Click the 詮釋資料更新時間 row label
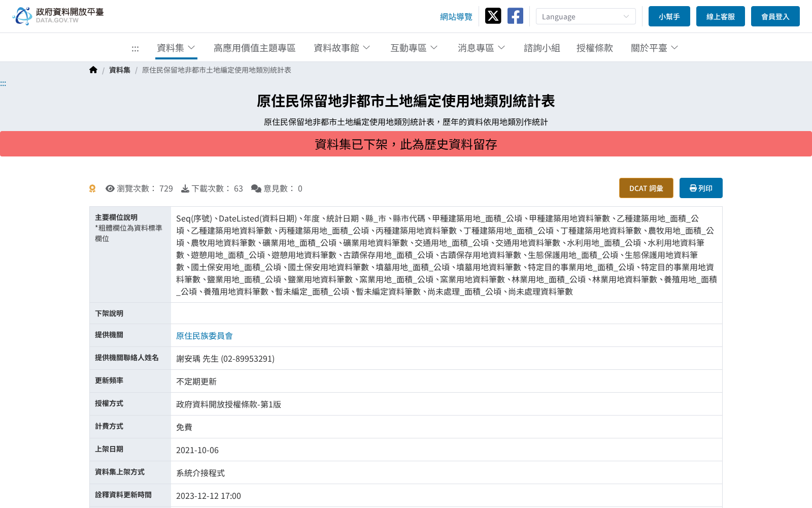The image size is (812, 508). point(123,495)
